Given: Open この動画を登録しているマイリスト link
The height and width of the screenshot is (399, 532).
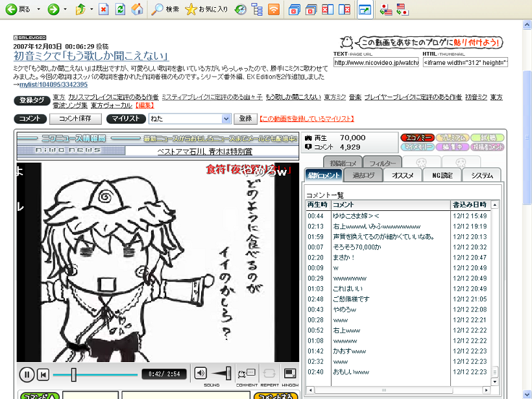Looking at the screenshot, I should coord(307,119).
